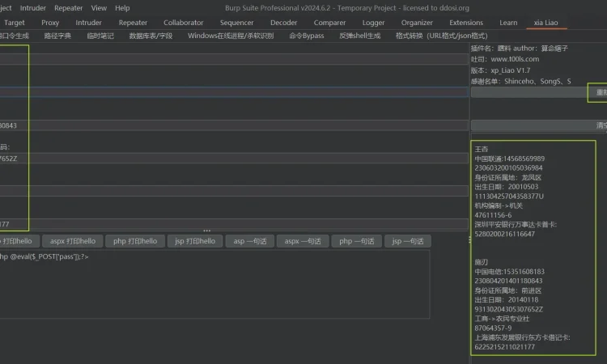Click the 身份证所属地: 龙凤区 line
607x364 pixels.
click(x=508, y=178)
